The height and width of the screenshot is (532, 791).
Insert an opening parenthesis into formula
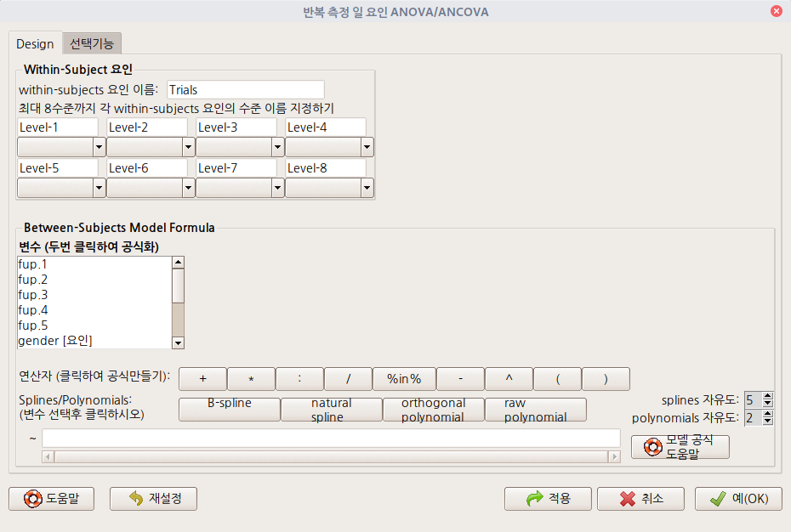point(557,379)
